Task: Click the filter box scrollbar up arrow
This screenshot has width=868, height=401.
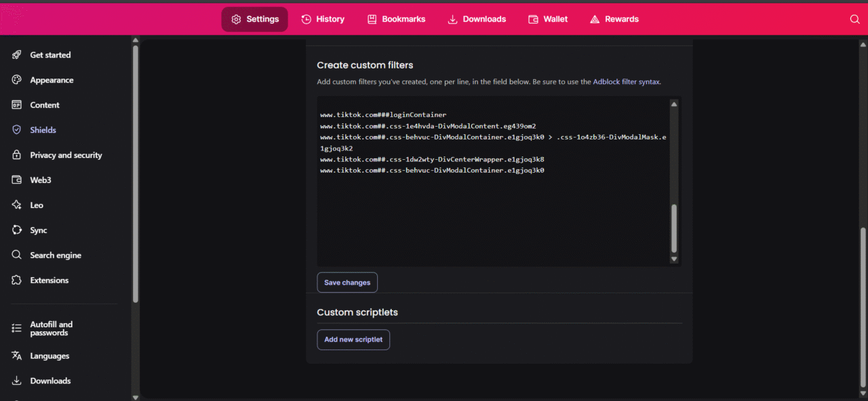Action: click(x=674, y=104)
